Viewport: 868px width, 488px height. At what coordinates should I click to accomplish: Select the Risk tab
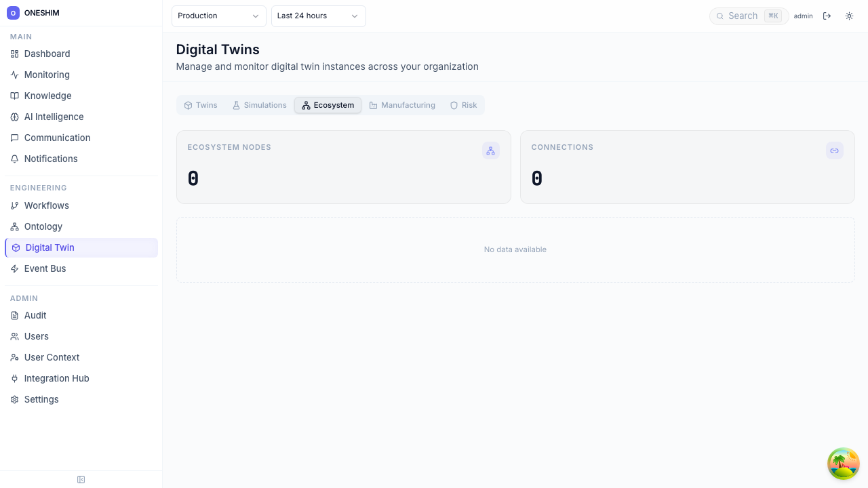(x=463, y=105)
